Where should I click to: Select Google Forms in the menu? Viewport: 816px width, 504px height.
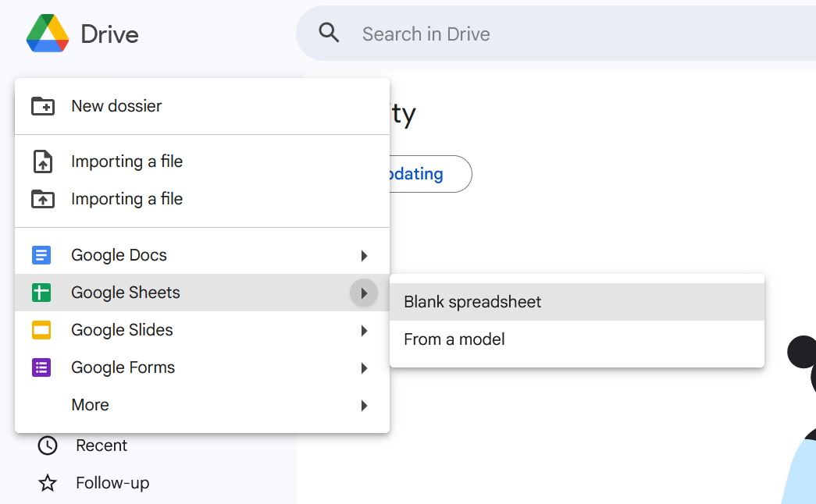point(202,367)
